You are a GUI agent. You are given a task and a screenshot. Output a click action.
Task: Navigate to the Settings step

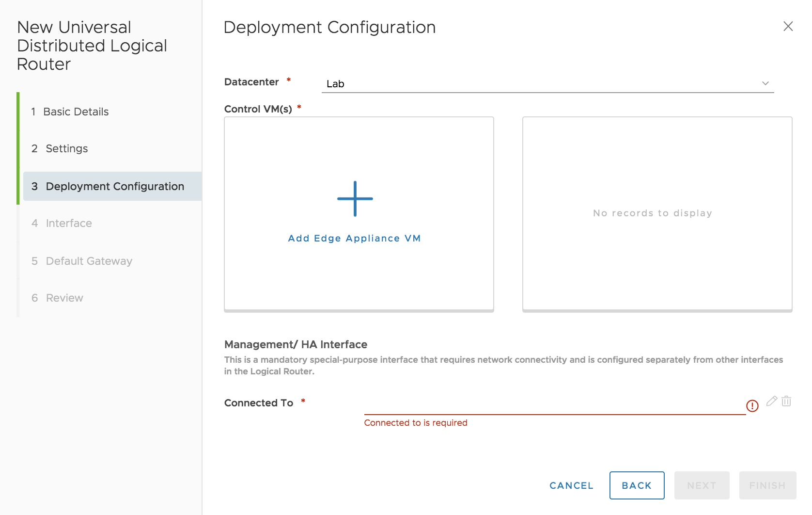click(66, 149)
